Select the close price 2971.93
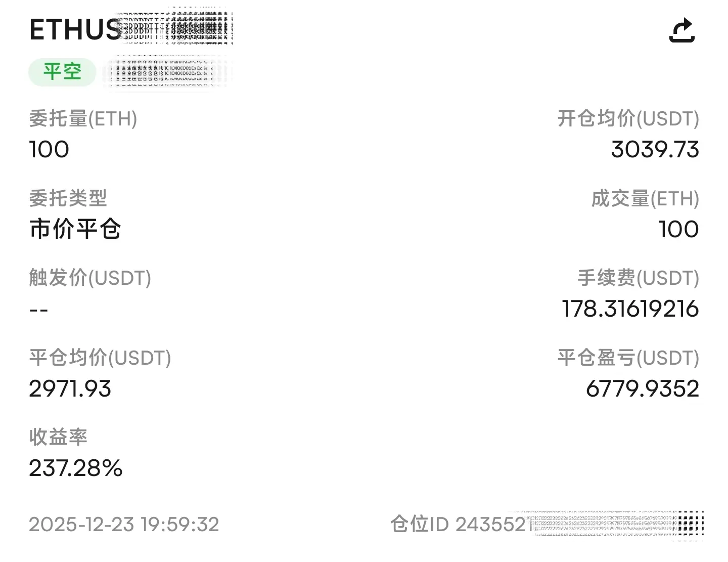 (x=70, y=388)
